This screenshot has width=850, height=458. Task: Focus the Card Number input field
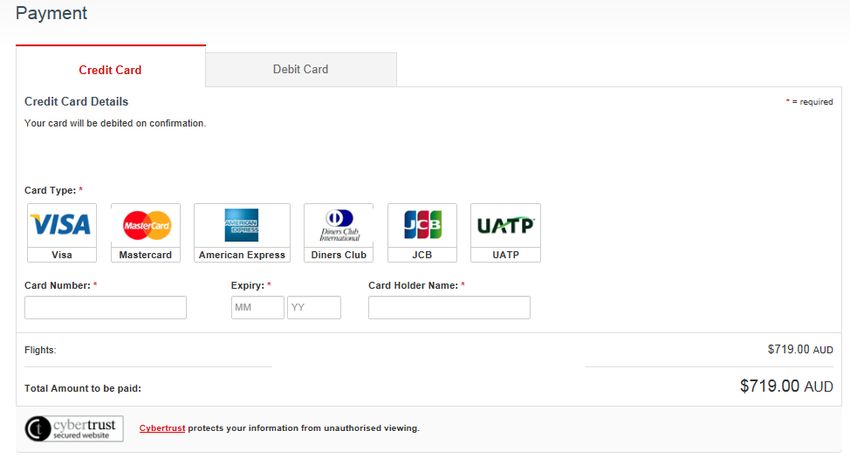pyautogui.click(x=106, y=307)
